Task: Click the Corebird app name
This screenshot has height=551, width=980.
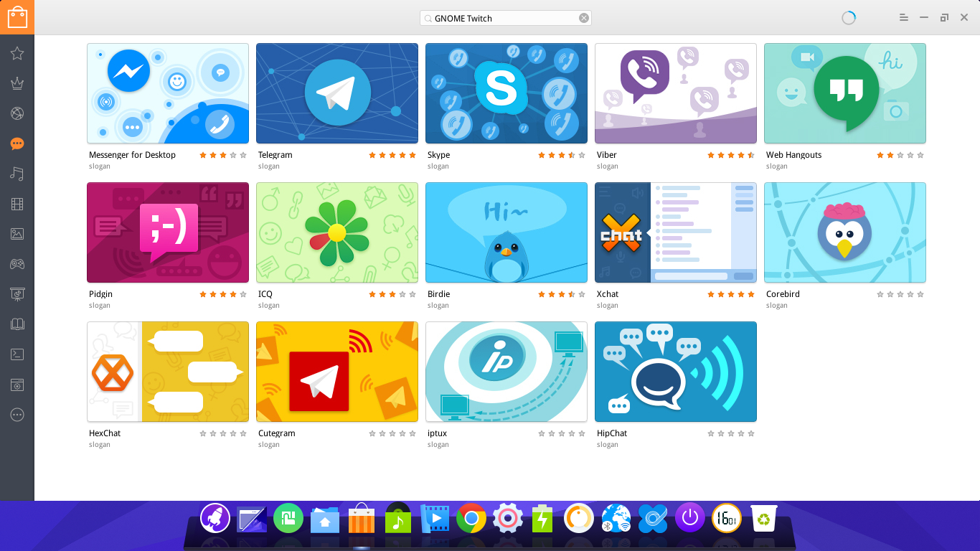Action: (783, 294)
